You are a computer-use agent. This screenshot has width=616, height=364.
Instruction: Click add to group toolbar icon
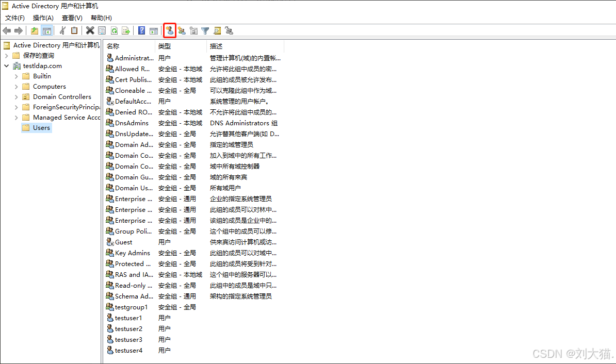[229, 30]
